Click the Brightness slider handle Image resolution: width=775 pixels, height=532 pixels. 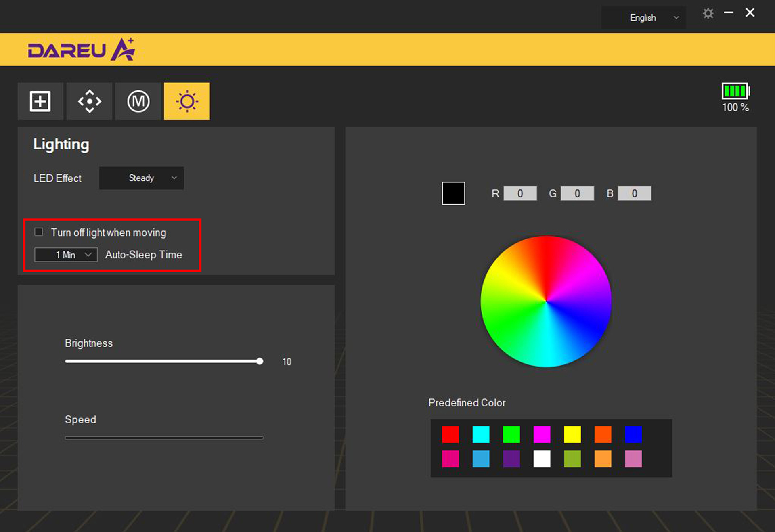[260, 361]
